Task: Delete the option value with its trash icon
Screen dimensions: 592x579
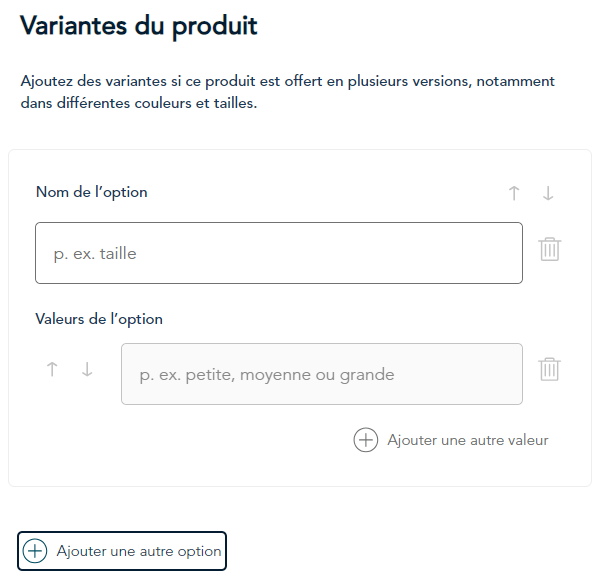Action: pyautogui.click(x=550, y=370)
